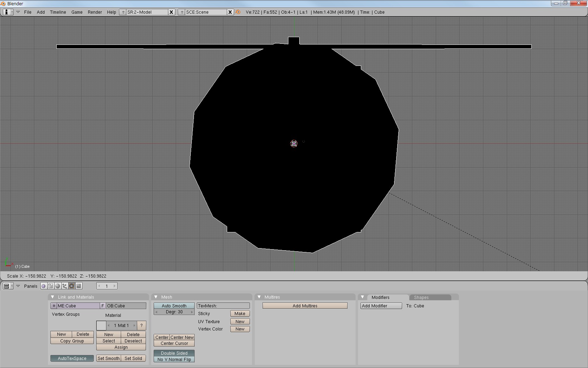This screenshot has width=588, height=368.
Task: Toggle the Auto Smooth option
Action: 174,306
